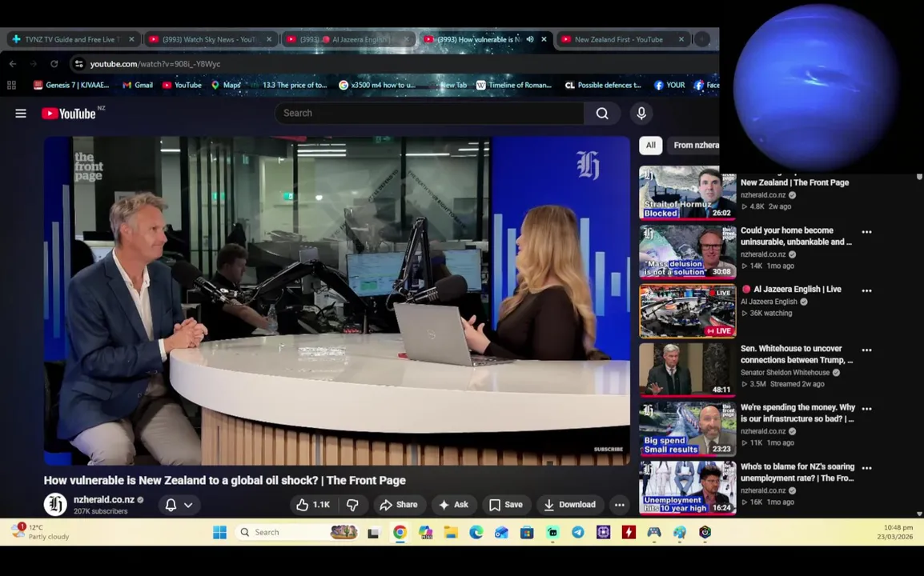Open the nzherald.co.nz channel avatar
924x576 pixels.
[55, 505]
